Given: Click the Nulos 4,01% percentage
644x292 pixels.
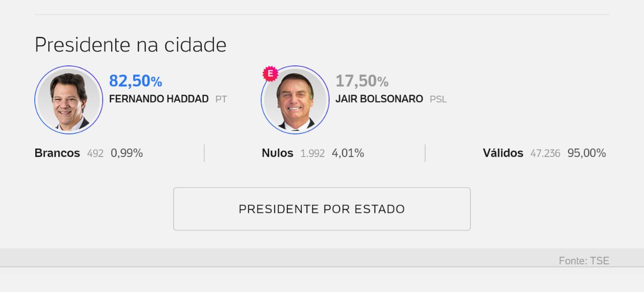Looking at the screenshot, I should [x=348, y=153].
